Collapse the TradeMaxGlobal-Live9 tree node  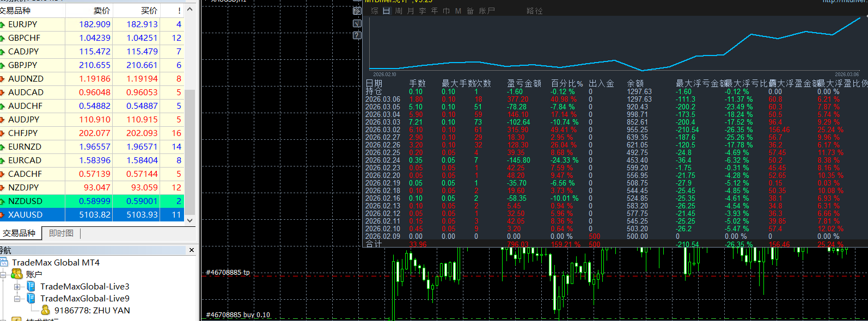[17, 299]
